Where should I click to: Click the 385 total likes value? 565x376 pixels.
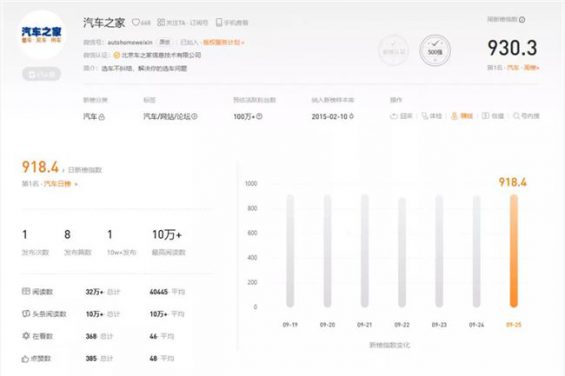click(91, 359)
